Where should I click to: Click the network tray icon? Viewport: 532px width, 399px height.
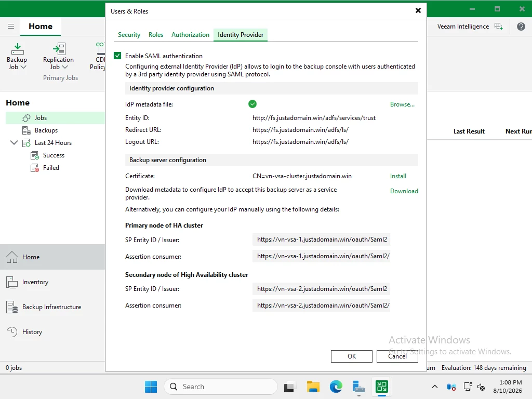pos(468,387)
